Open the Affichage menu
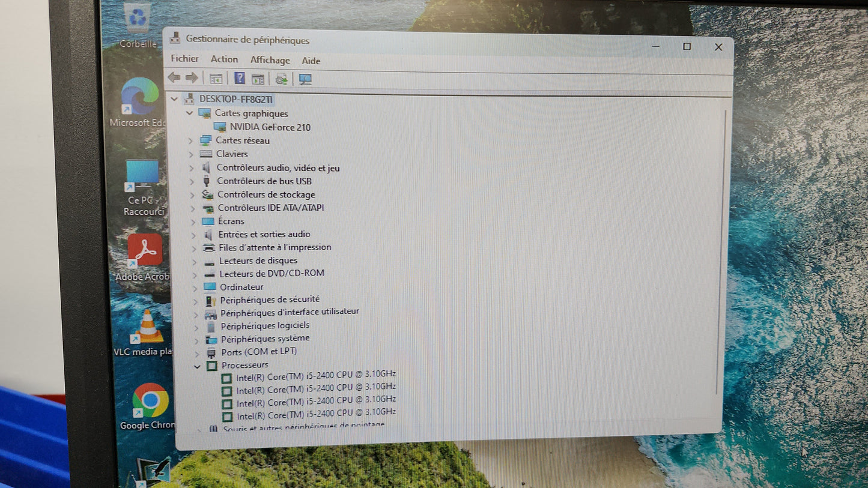This screenshot has height=488, width=868. (x=270, y=60)
